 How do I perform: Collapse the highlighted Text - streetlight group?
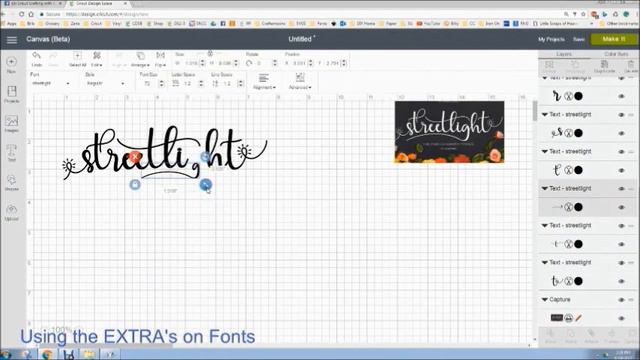click(x=544, y=189)
